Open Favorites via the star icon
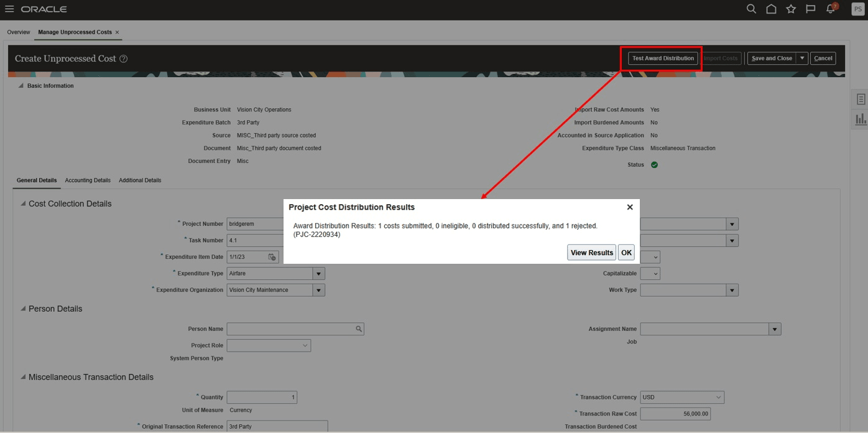The image size is (868, 433). click(790, 9)
